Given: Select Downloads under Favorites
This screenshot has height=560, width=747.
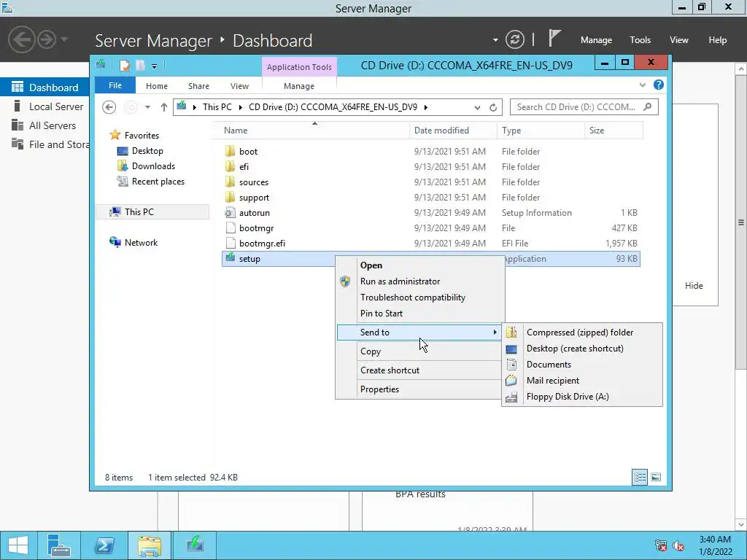Looking at the screenshot, I should pyautogui.click(x=153, y=166).
